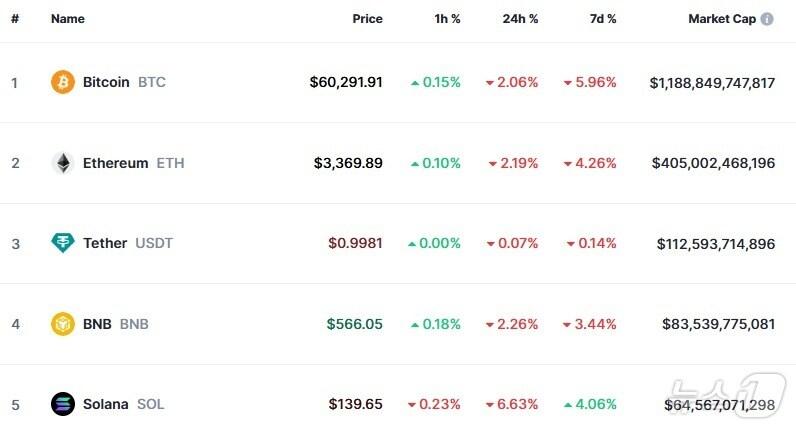Image resolution: width=796 pixels, height=430 pixels.
Task: Click the Tether logo icon
Action: pos(63,243)
